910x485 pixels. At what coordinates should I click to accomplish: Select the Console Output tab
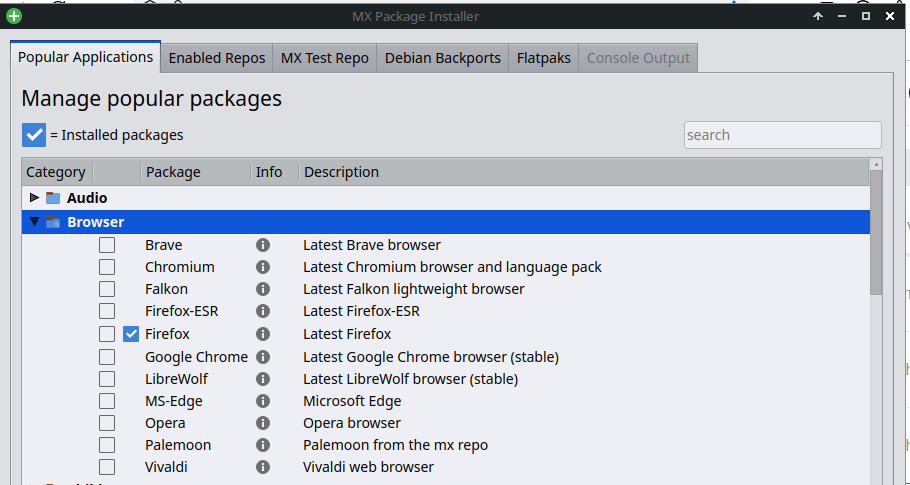tap(638, 58)
